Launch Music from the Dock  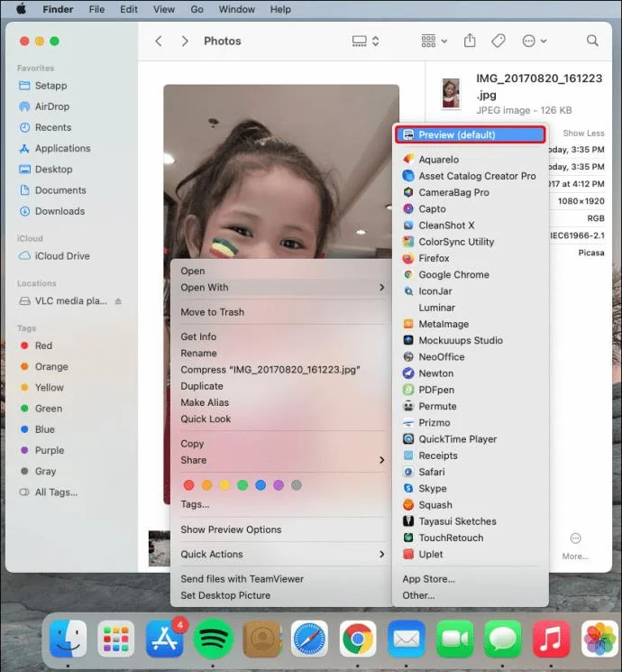tap(552, 639)
